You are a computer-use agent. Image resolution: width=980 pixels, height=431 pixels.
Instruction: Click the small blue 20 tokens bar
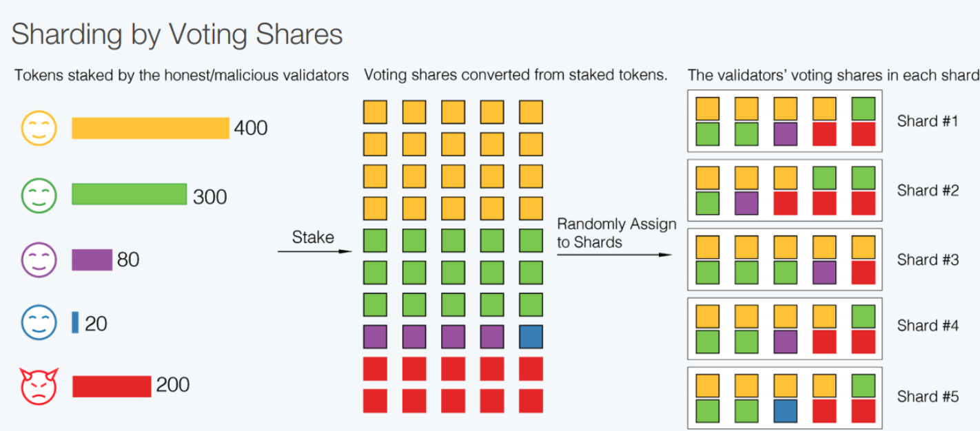tap(75, 322)
